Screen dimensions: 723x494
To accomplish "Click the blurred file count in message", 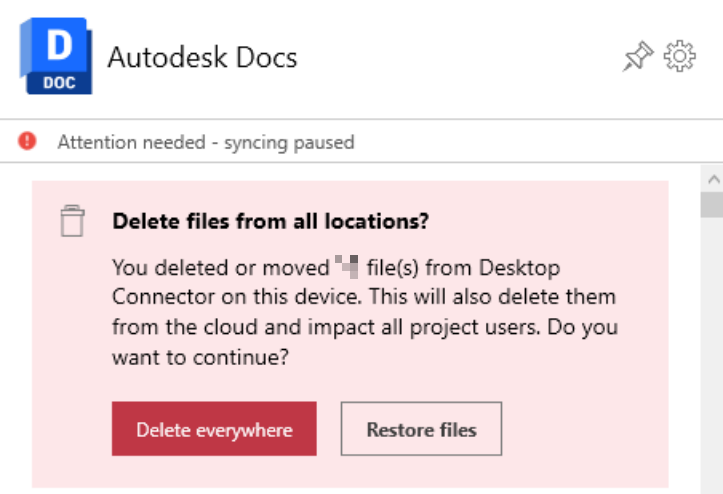I will (348, 268).
